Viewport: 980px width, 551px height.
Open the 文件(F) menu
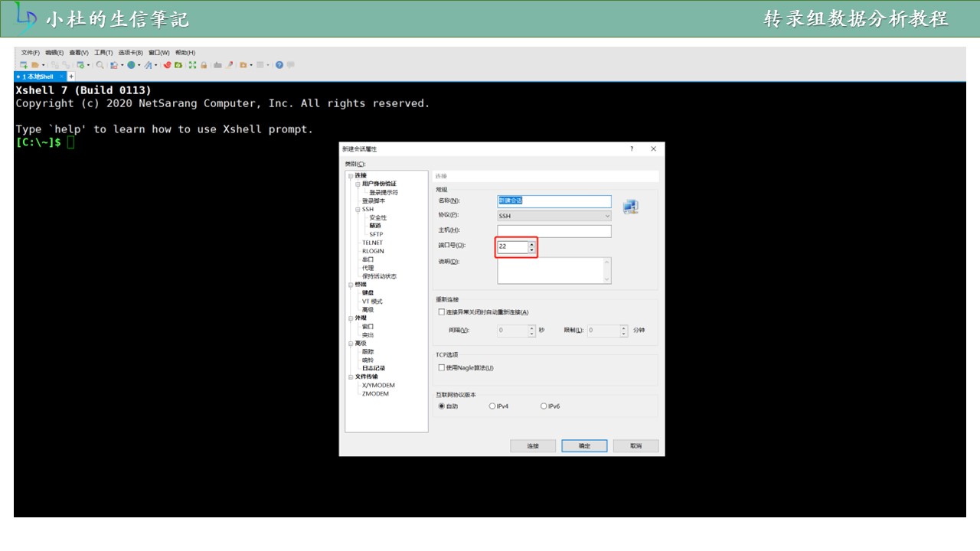click(x=31, y=53)
